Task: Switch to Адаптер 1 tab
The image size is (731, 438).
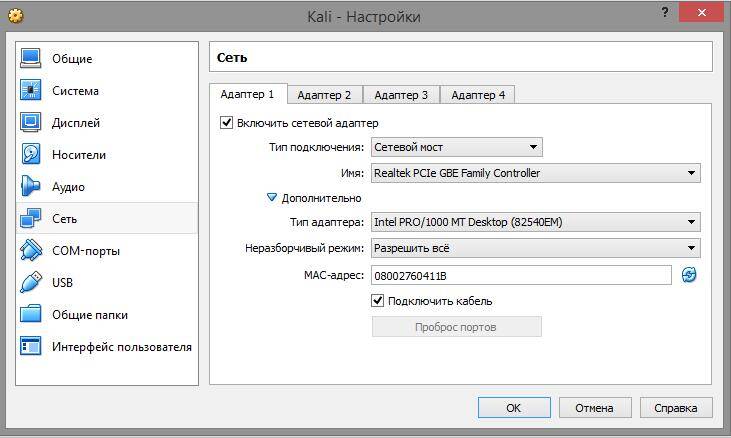Action: click(x=248, y=94)
